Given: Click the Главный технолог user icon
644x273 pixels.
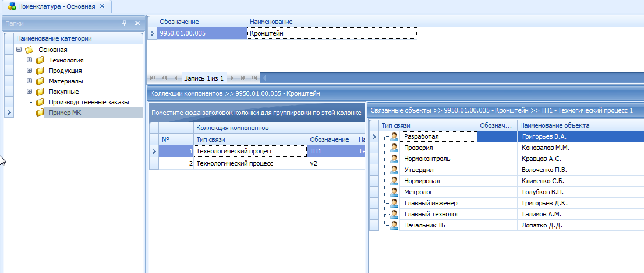Looking at the screenshot, I should [395, 214].
